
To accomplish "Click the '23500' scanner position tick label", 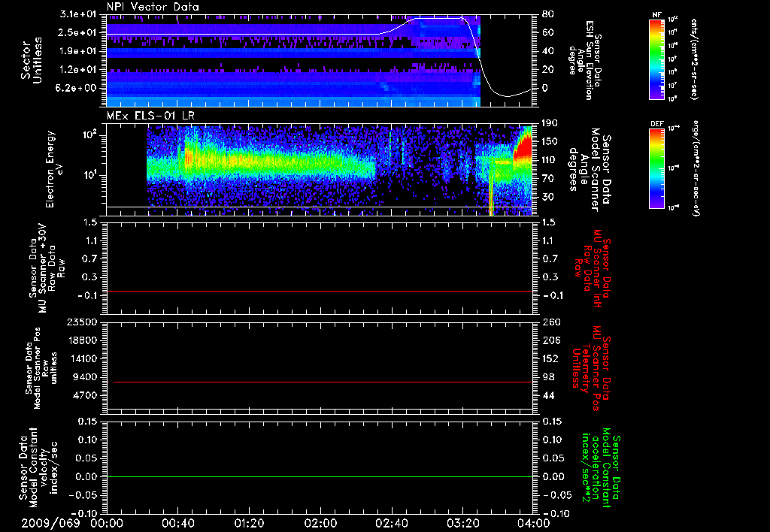I will (x=82, y=322).
